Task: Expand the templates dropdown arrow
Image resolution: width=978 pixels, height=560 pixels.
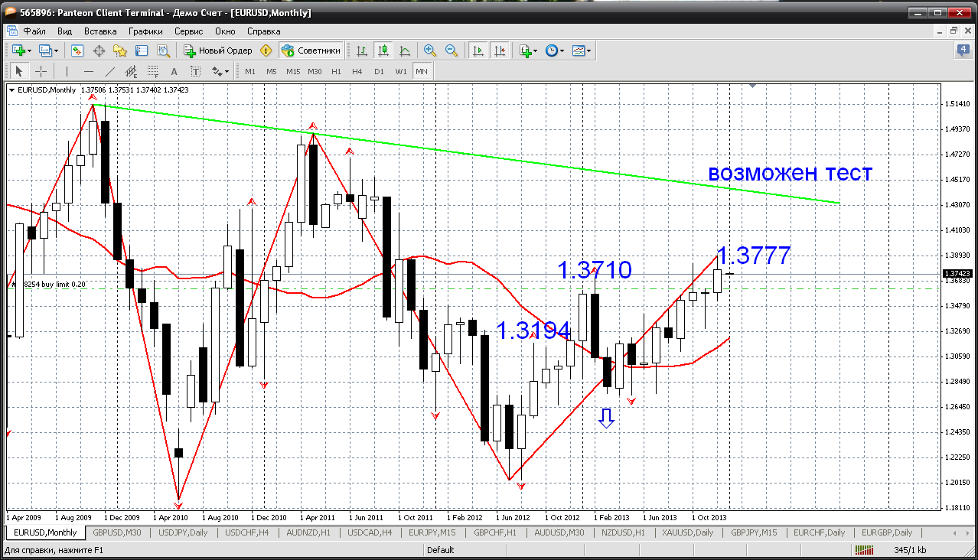Action: click(x=589, y=50)
